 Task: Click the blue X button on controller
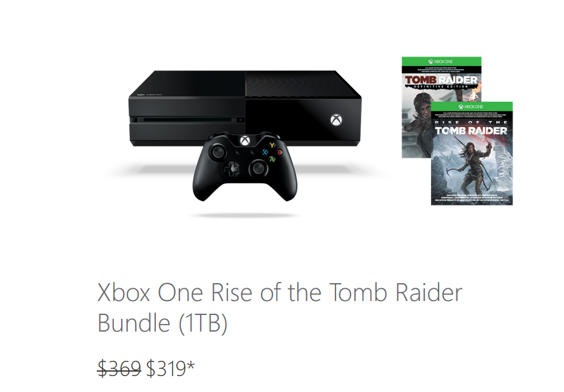[x=265, y=153]
